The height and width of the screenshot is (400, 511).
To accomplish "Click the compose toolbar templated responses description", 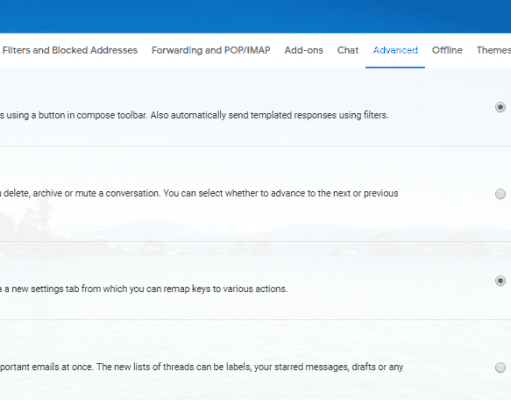I will click(x=194, y=115).
